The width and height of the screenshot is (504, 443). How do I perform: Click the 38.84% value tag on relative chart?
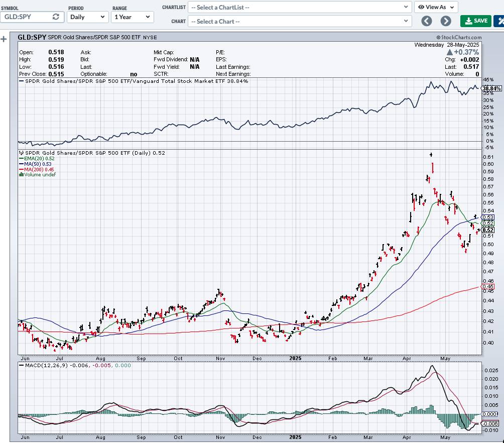492,88
